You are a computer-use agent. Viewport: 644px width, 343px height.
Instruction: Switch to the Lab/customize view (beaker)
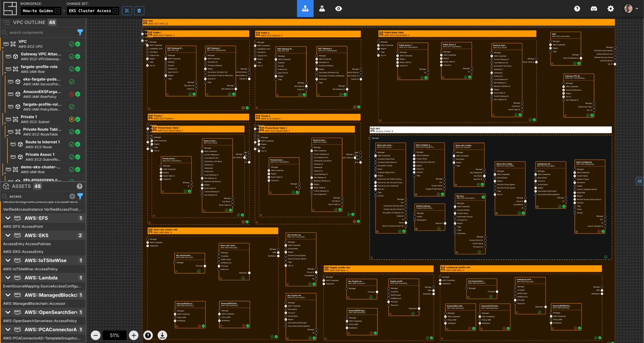pos(322,9)
